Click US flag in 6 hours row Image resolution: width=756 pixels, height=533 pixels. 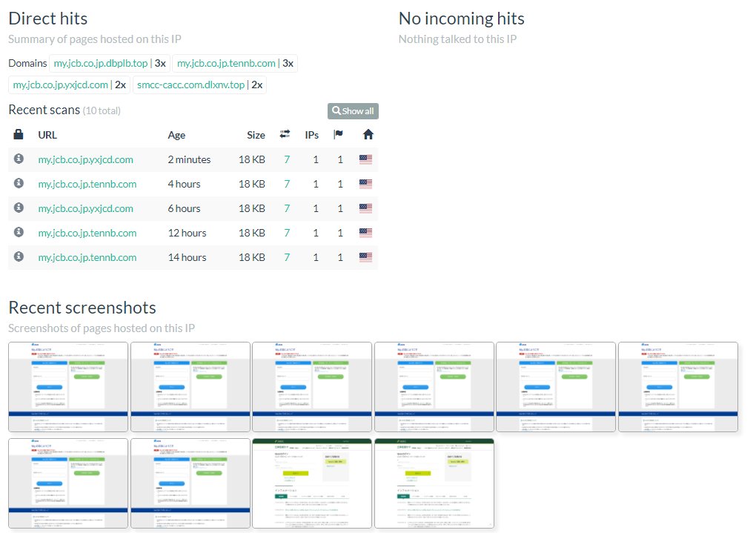[x=366, y=208]
